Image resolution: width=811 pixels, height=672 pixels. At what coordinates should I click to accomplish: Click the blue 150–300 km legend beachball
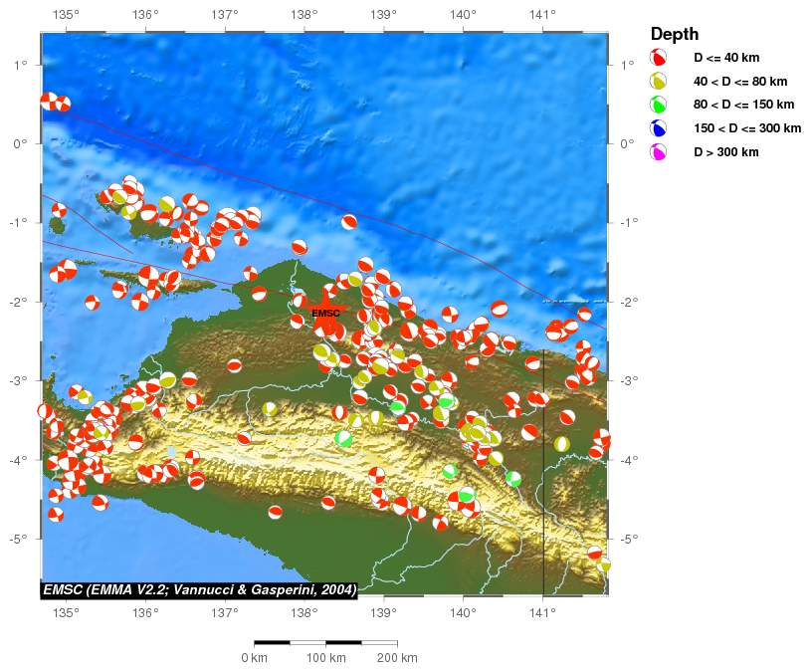click(x=658, y=128)
